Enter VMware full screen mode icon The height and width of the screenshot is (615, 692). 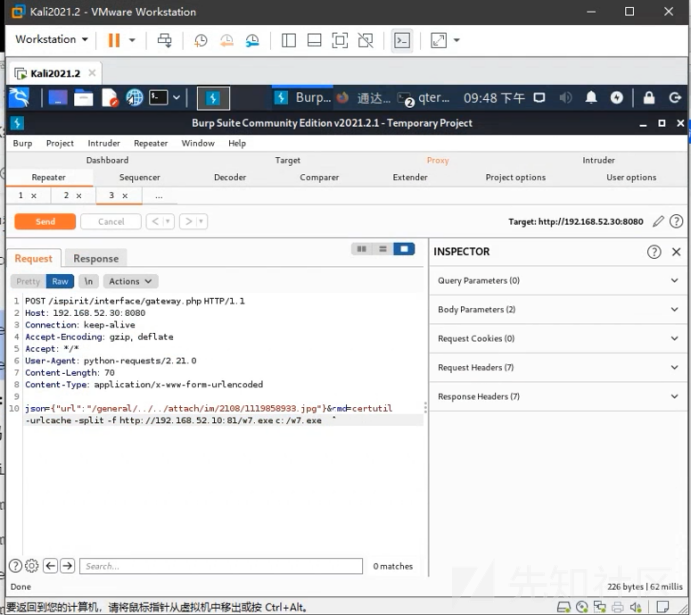340,40
